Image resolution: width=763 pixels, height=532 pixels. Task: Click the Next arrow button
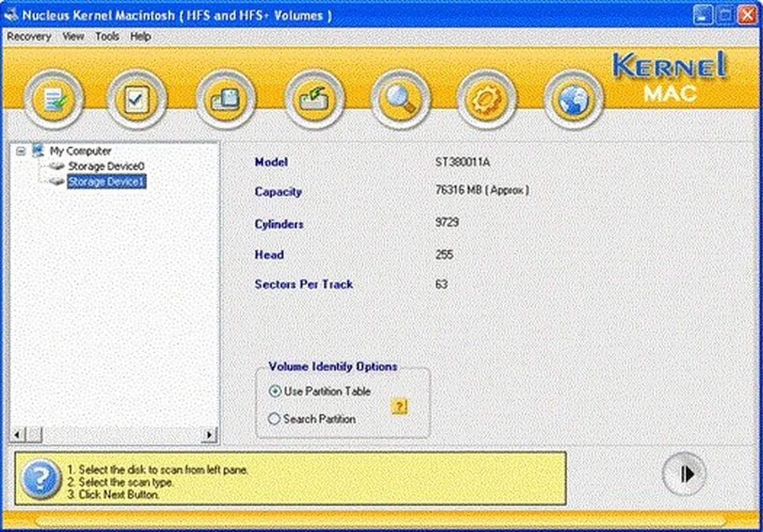pos(684,474)
